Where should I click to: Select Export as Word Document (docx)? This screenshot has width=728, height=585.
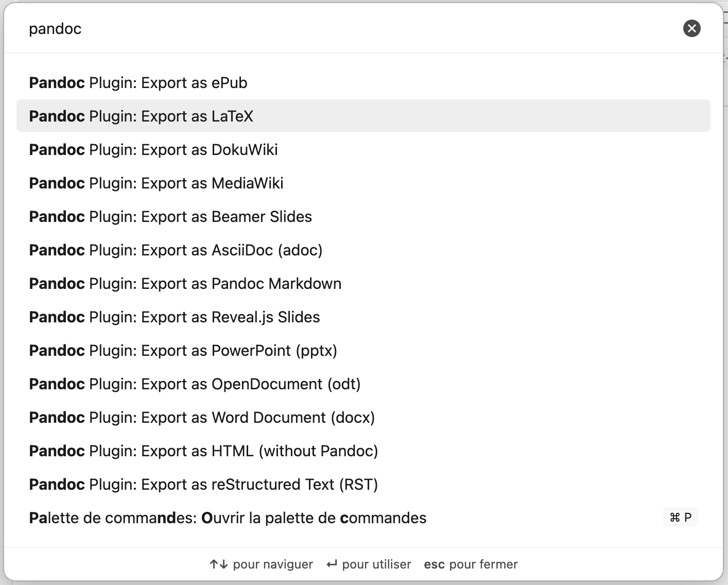click(202, 418)
